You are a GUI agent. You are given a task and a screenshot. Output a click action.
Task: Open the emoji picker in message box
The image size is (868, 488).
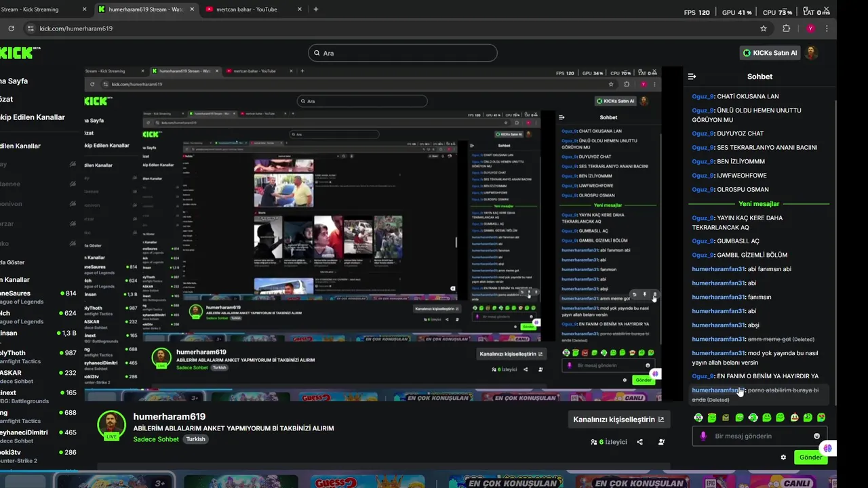pos(816,436)
